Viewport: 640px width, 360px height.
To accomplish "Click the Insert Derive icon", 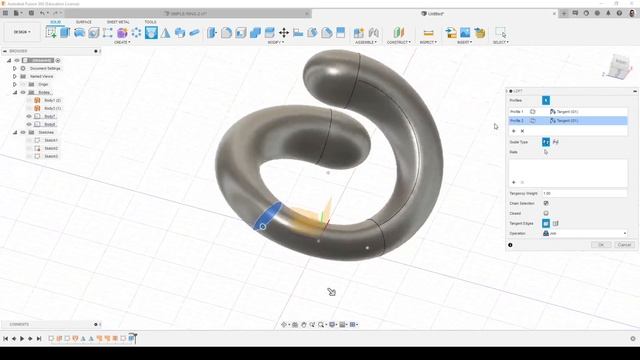I will pyautogui.click(x=451, y=33).
